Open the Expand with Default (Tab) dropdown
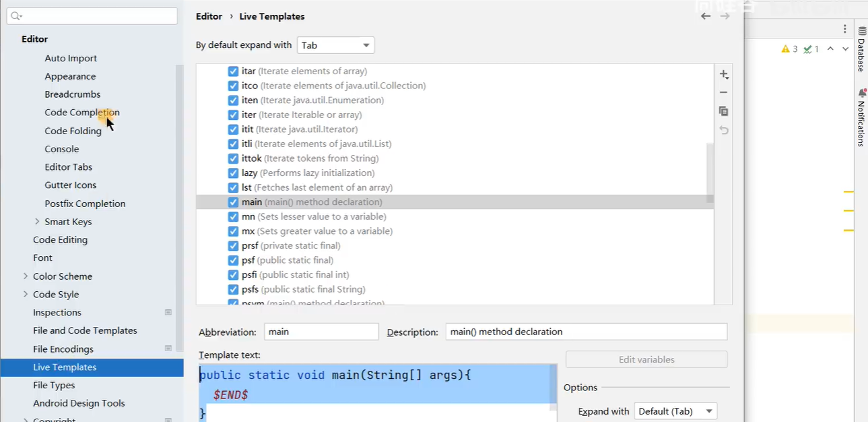The width and height of the screenshot is (868, 422). click(675, 411)
